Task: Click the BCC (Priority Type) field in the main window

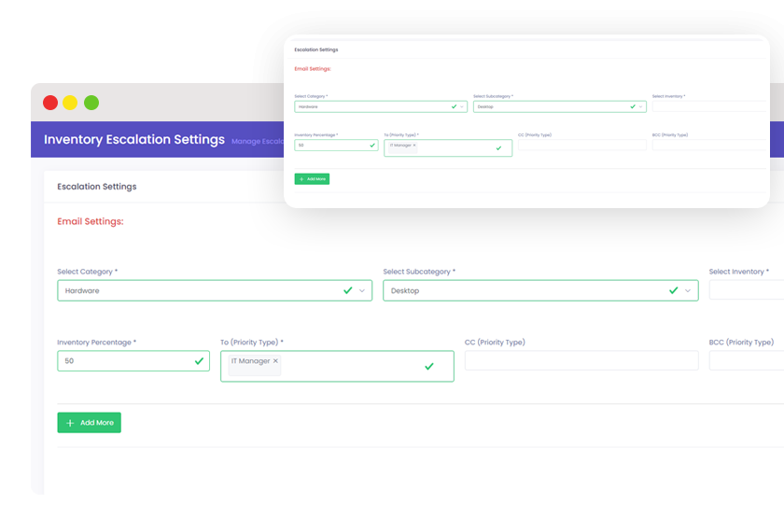Action: tap(747, 360)
